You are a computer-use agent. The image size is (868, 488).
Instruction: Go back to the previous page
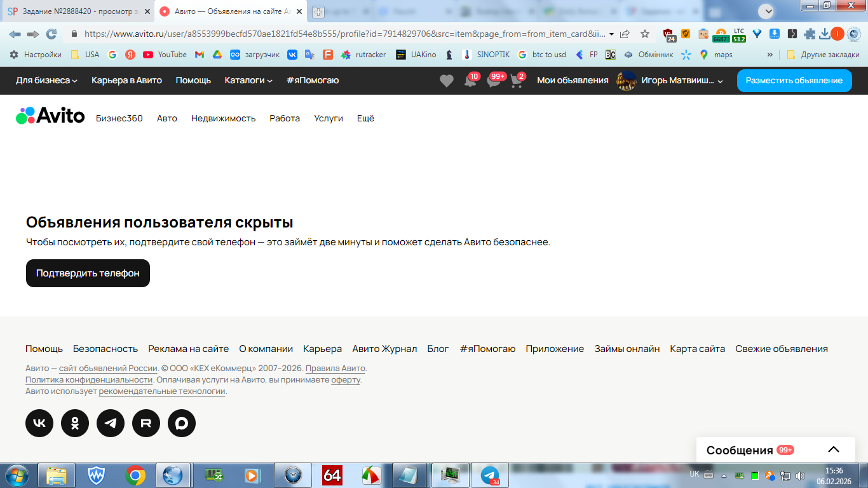pyautogui.click(x=15, y=34)
